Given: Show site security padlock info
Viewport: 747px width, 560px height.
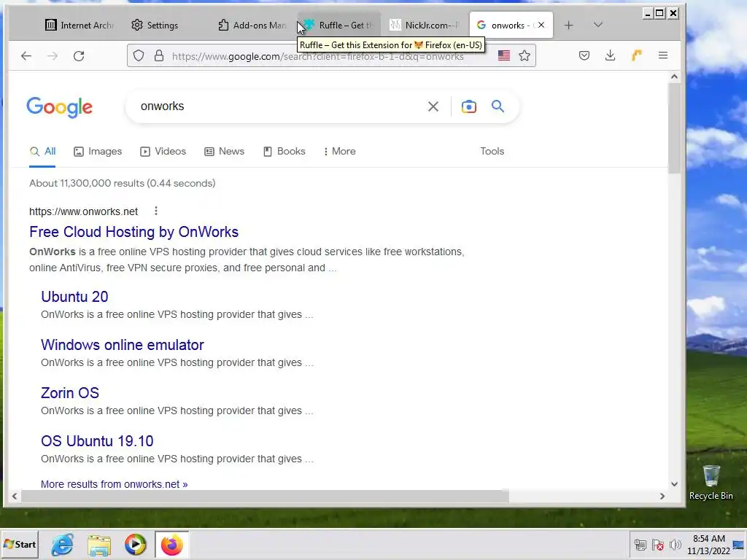Looking at the screenshot, I should (x=159, y=55).
